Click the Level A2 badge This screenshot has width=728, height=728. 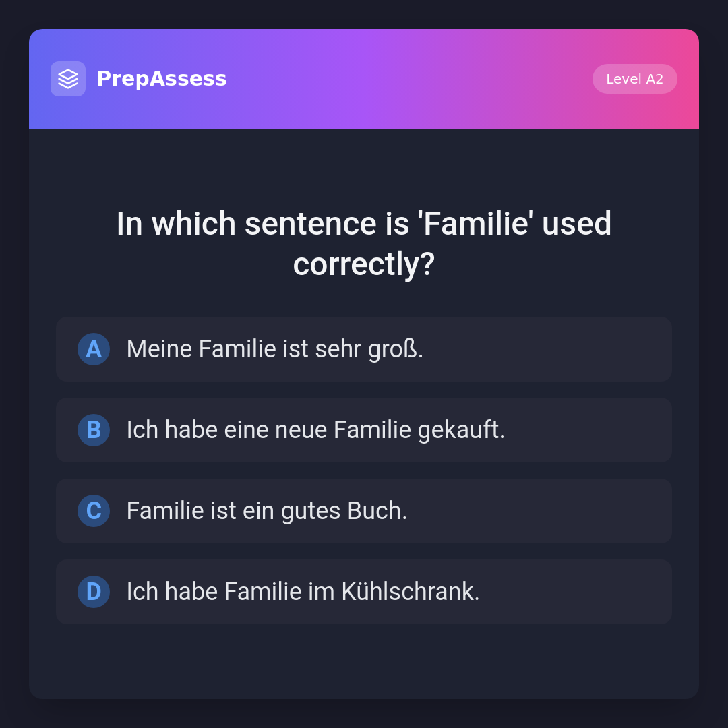pos(634,79)
